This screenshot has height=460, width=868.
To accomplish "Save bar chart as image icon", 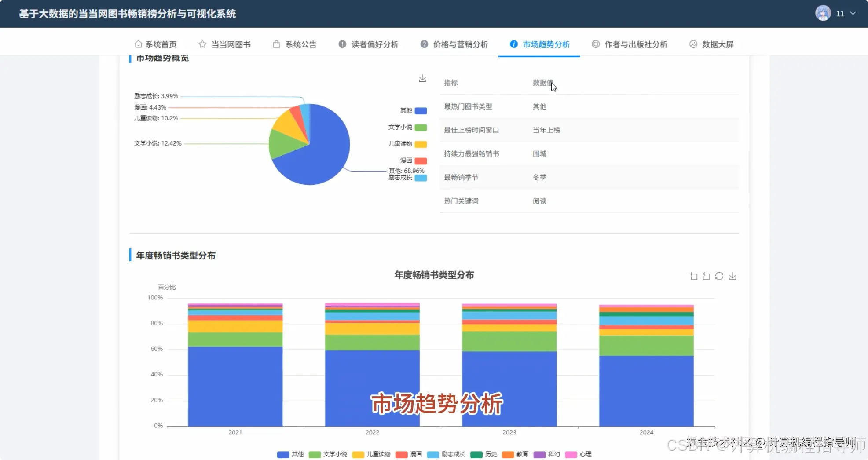I will [732, 276].
